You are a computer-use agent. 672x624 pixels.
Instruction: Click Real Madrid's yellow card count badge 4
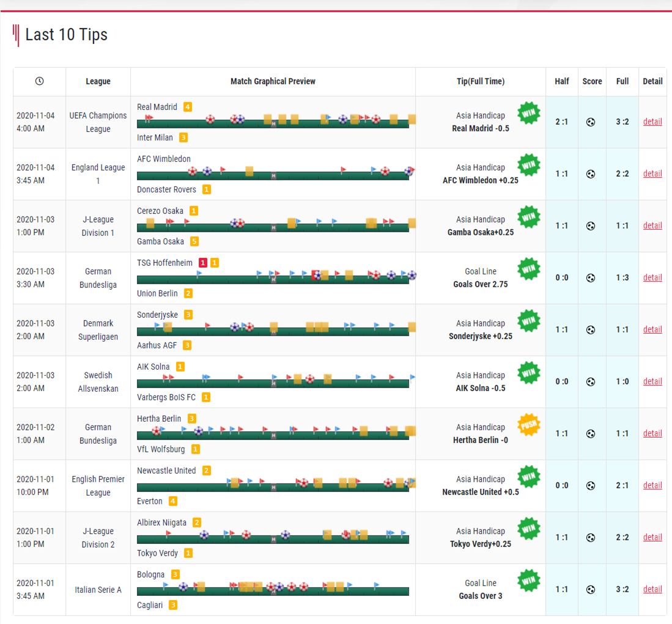188,106
